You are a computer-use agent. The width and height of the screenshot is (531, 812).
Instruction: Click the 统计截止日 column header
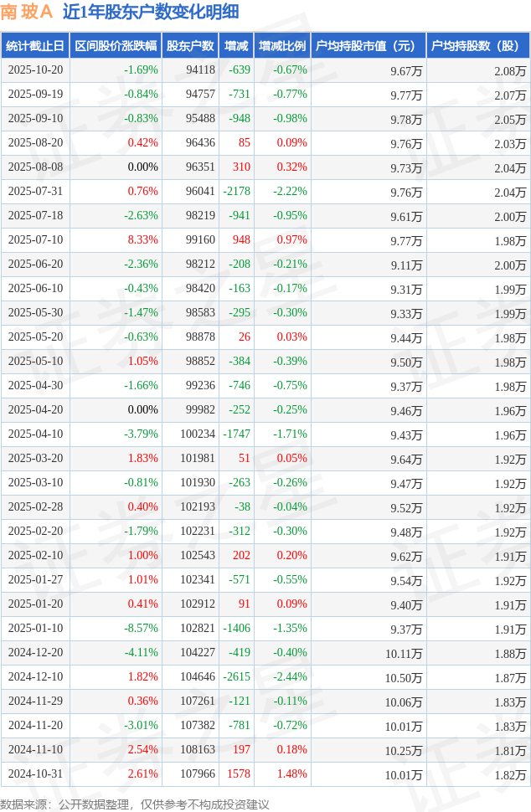coord(35,46)
